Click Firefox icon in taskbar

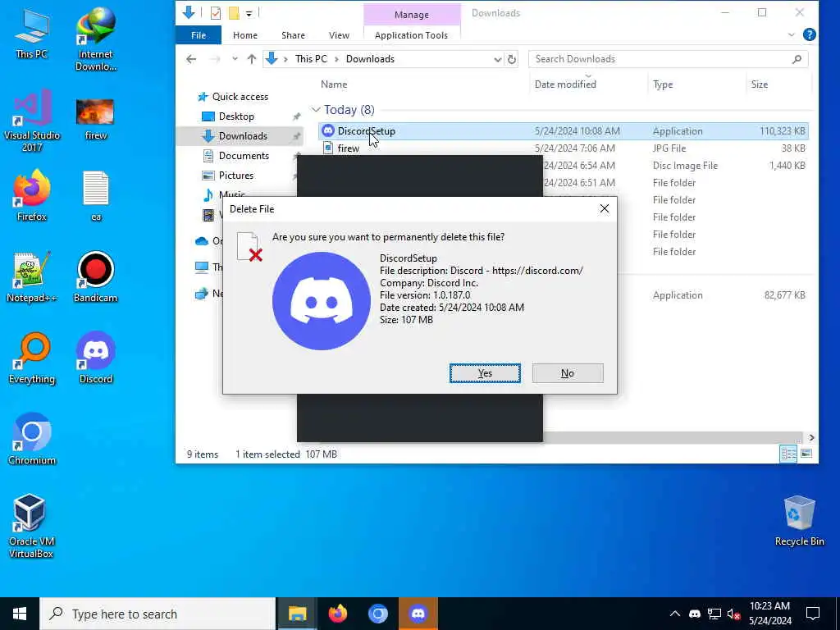click(337, 614)
